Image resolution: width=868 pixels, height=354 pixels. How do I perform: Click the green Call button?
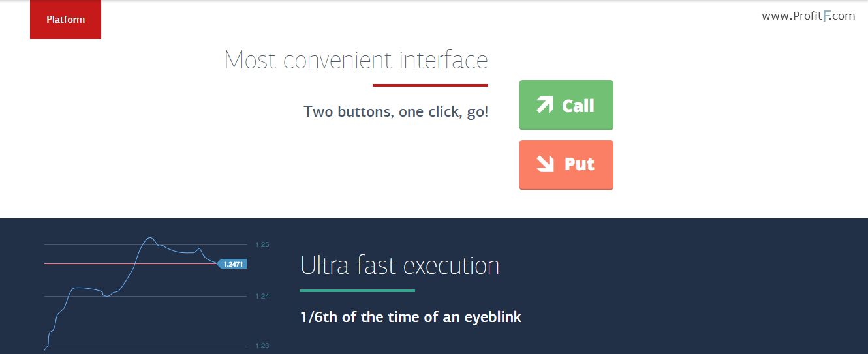coord(566,106)
